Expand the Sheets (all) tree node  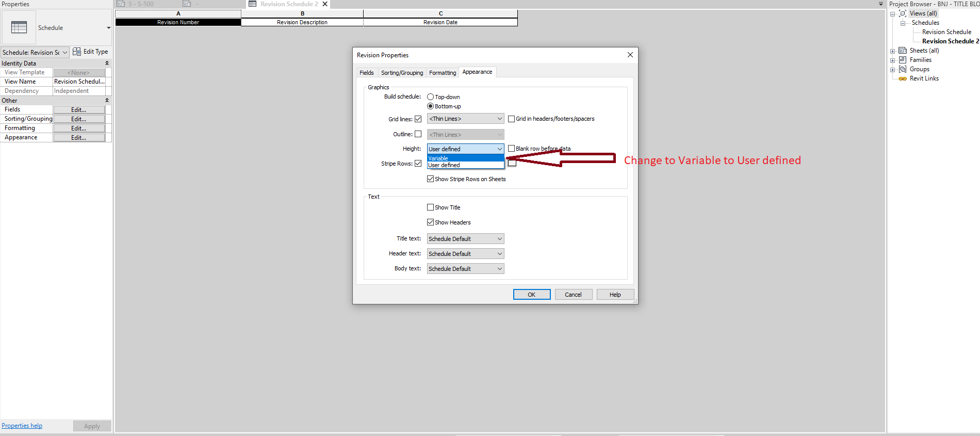point(892,51)
